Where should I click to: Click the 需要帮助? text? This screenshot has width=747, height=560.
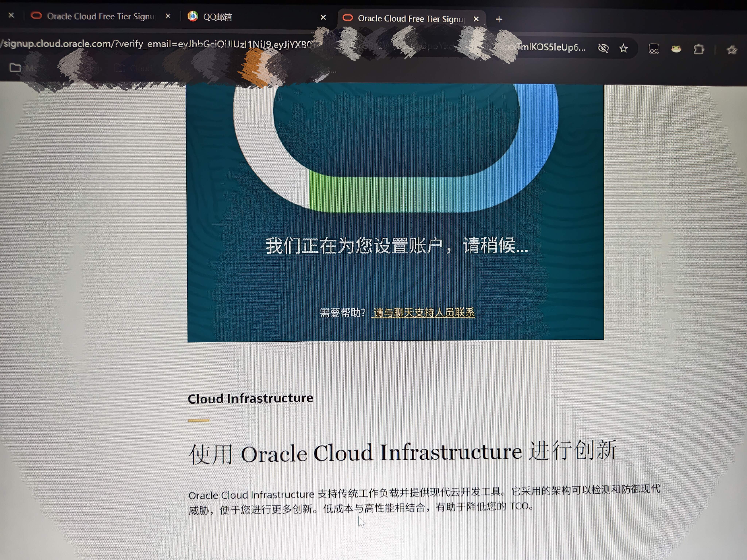342,313
